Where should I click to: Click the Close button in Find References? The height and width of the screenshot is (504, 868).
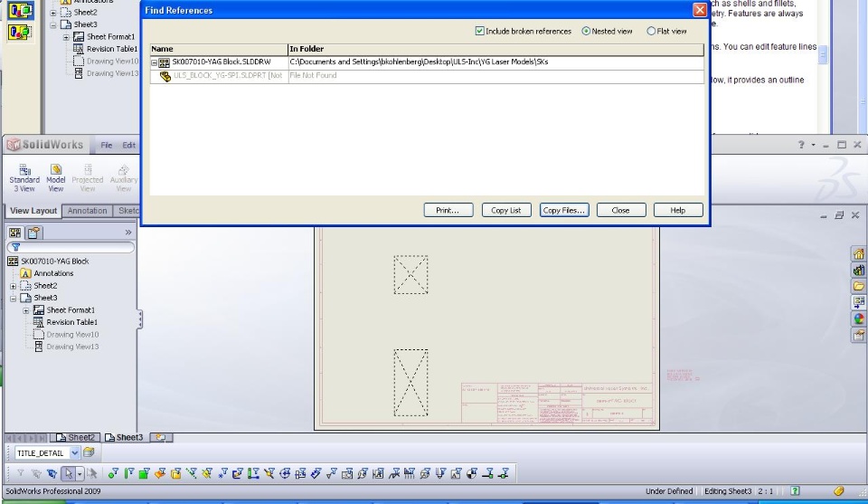620,211
